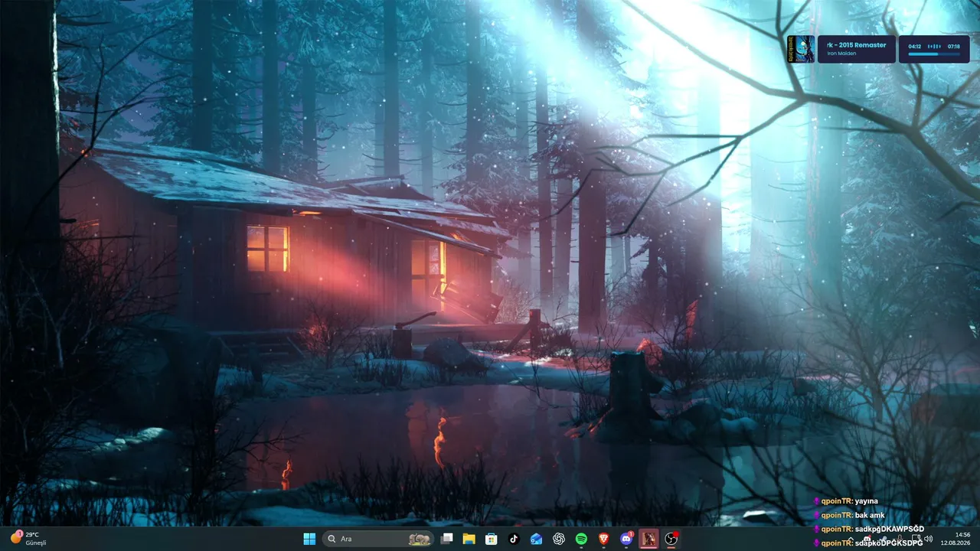This screenshot has height=551, width=980.
Task: Switch to Spotify on the taskbar
Action: 581,539
